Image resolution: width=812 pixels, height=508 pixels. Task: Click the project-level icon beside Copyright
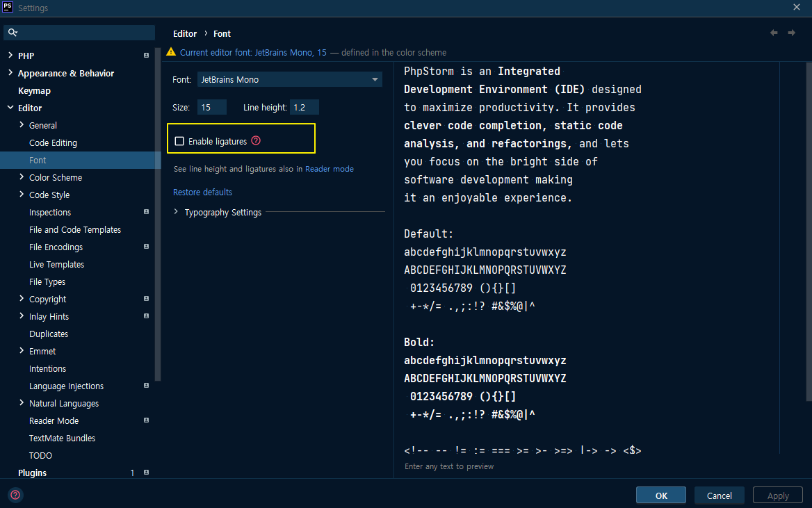(146, 299)
